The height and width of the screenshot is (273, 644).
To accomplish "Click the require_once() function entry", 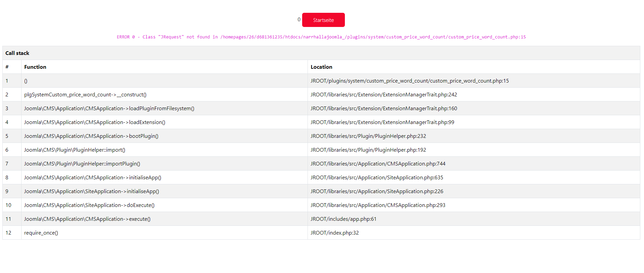I will coord(41,233).
